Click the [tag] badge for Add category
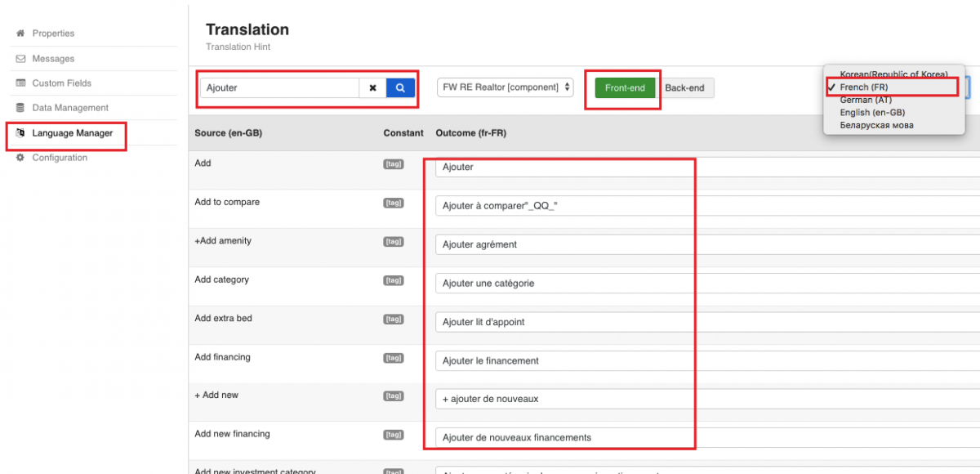 [x=394, y=280]
